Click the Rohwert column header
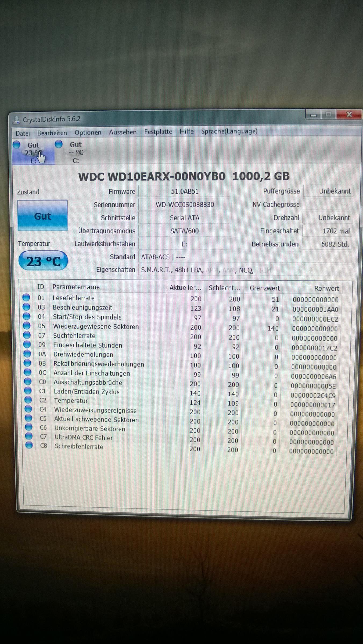Image resolution: width=363 pixels, height=644 pixels. (x=326, y=289)
